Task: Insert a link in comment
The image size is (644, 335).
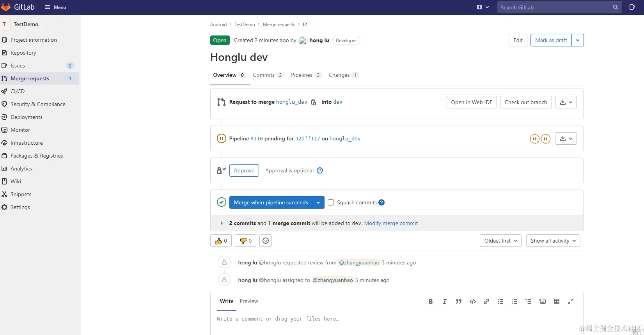Action: coord(486,301)
